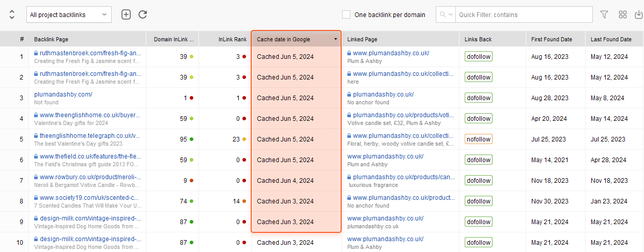Click the dofollow tag in row 3
This screenshot has width=644, height=252.
tap(479, 98)
